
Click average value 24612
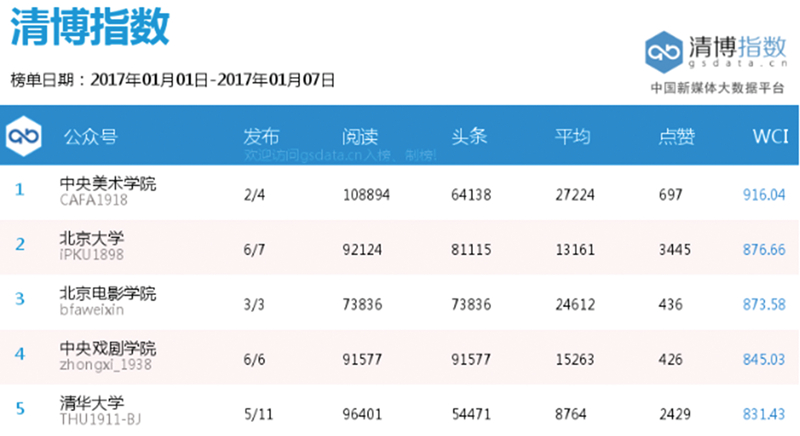point(575,304)
